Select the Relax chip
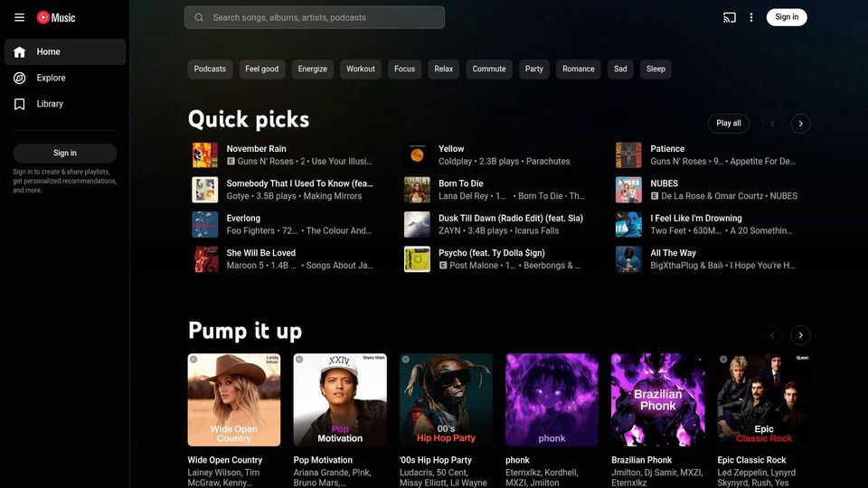868x488 pixels. [x=443, y=70]
